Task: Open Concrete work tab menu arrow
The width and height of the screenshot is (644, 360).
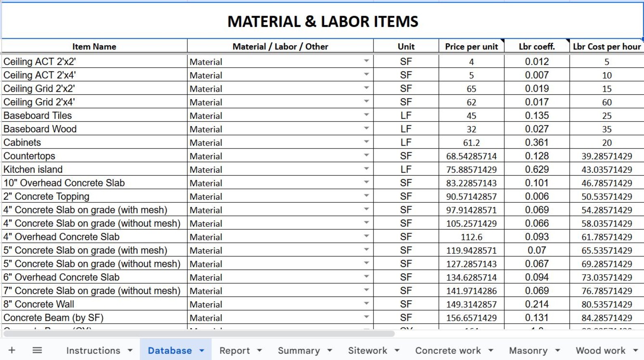Action: (490, 350)
